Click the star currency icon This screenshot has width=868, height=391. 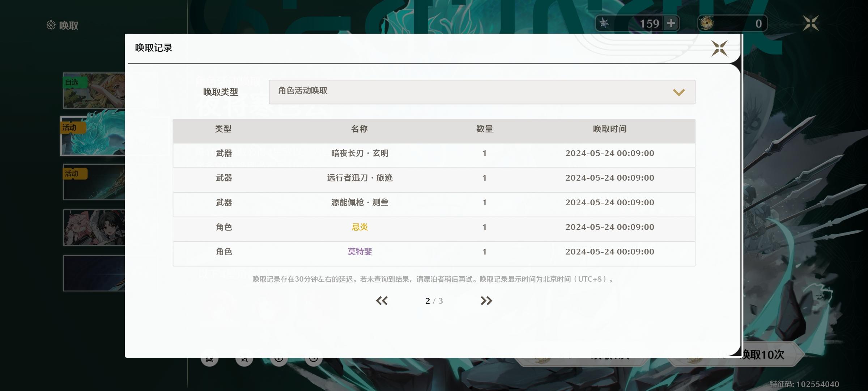pyautogui.click(x=604, y=24)
